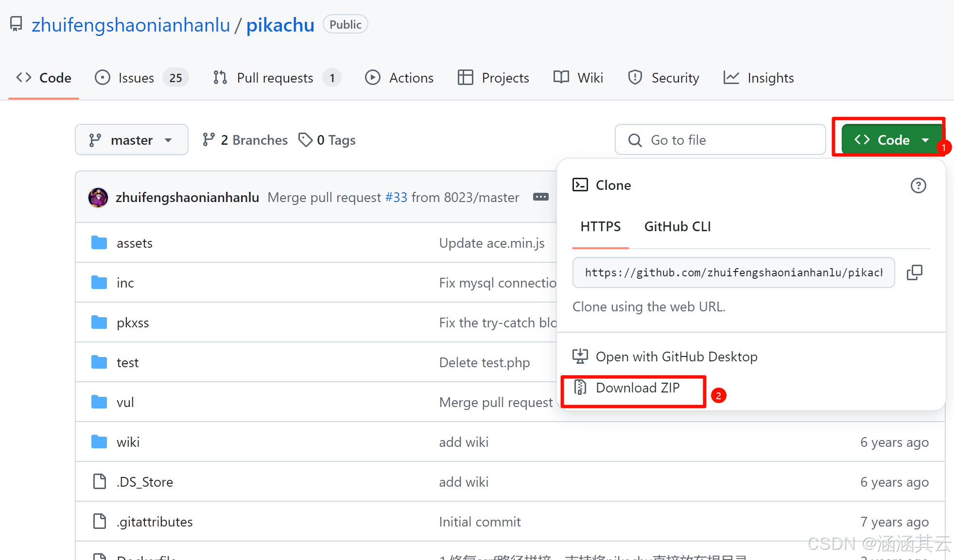The height and width of the screenshot is (560, 954).
Task: Click Download ZIP option
Action: tap(637, 388)
